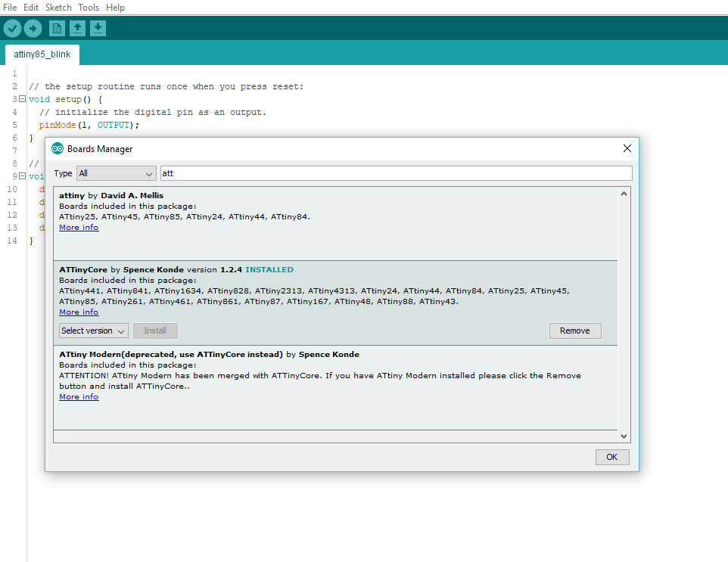Select the attiny85_blink tab
728x562 pixels.
click(x=42, y=54)
